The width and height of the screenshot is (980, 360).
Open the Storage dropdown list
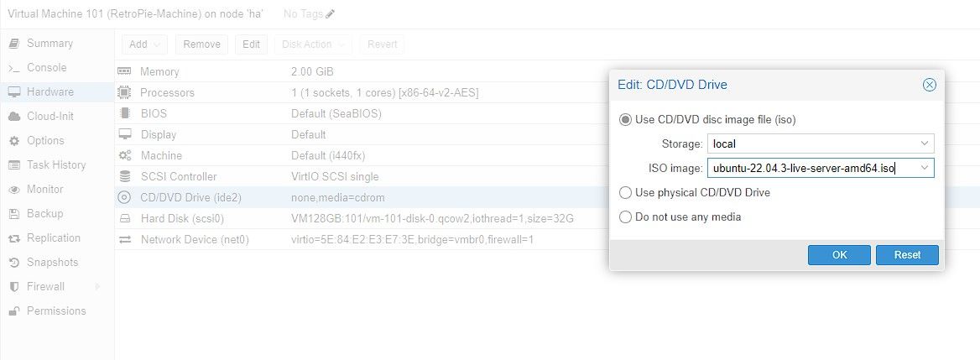pos(924,143)
